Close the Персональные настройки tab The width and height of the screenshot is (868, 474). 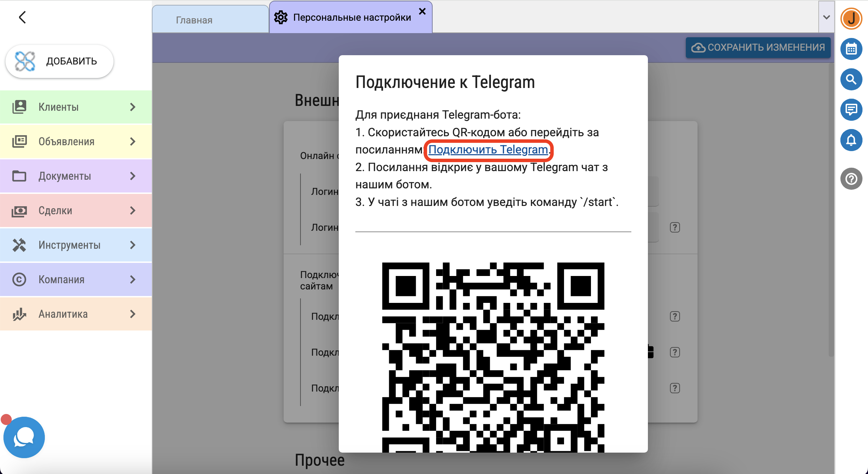[x=422, y=11]
